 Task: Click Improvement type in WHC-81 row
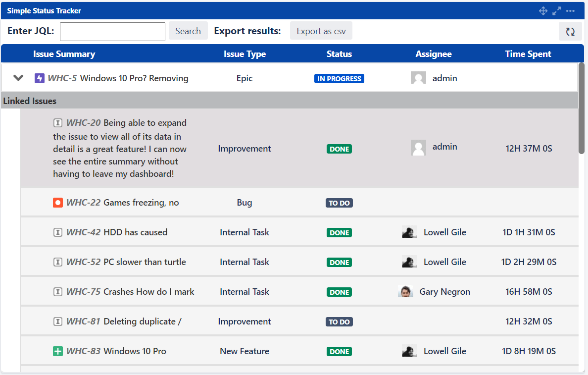click(x=245, y=321)
